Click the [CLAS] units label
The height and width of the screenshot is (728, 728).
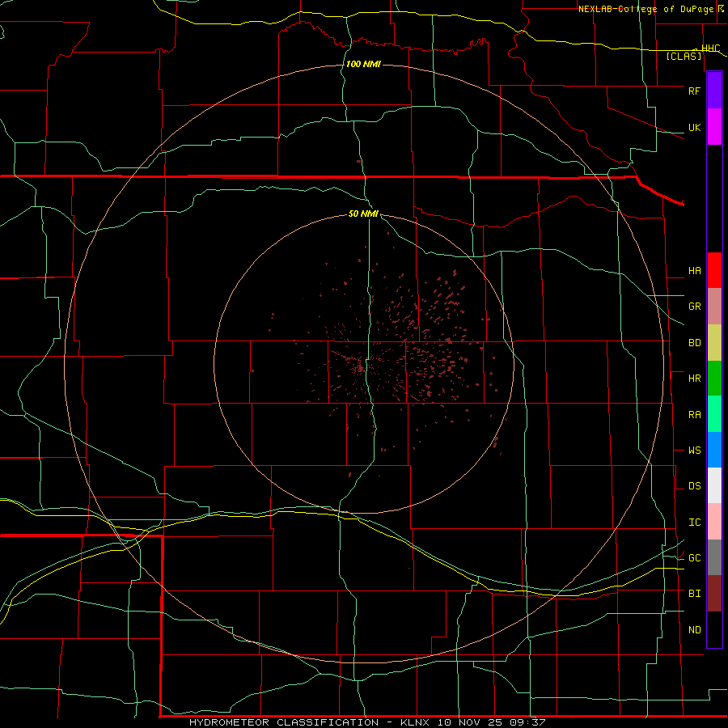(684, 57)
